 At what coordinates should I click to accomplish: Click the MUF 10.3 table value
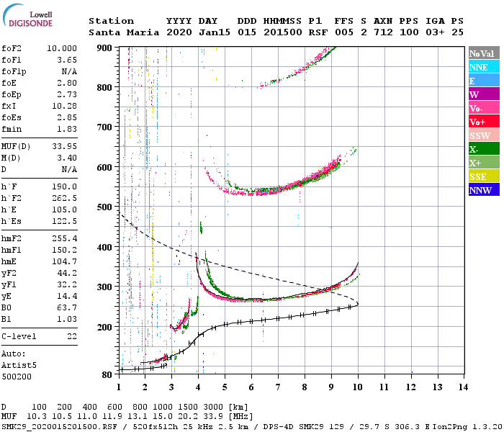37,416
